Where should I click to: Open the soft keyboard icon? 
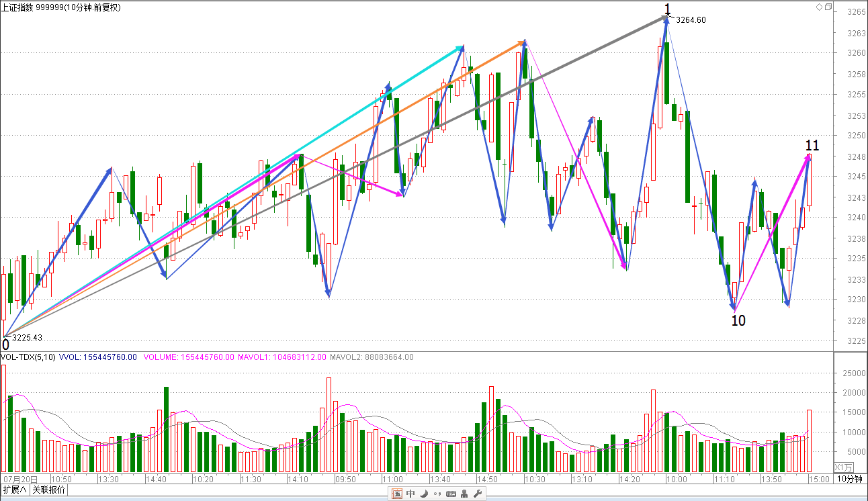451,494
